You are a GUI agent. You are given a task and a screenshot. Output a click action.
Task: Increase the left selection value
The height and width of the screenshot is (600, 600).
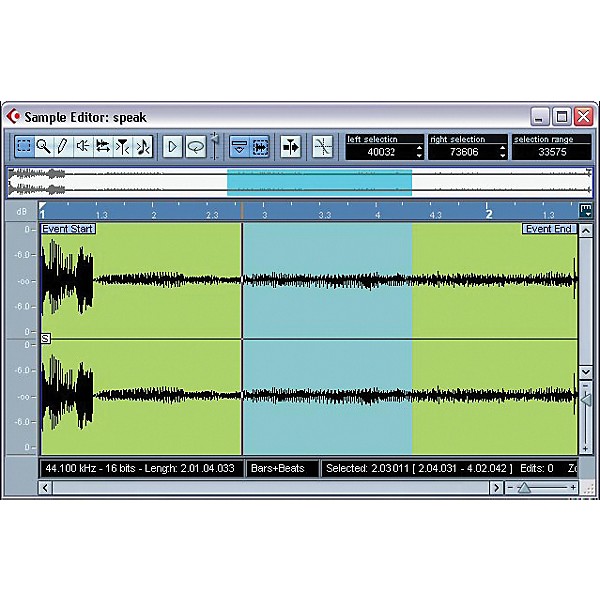pyautogui.click(x=419, y=148)
